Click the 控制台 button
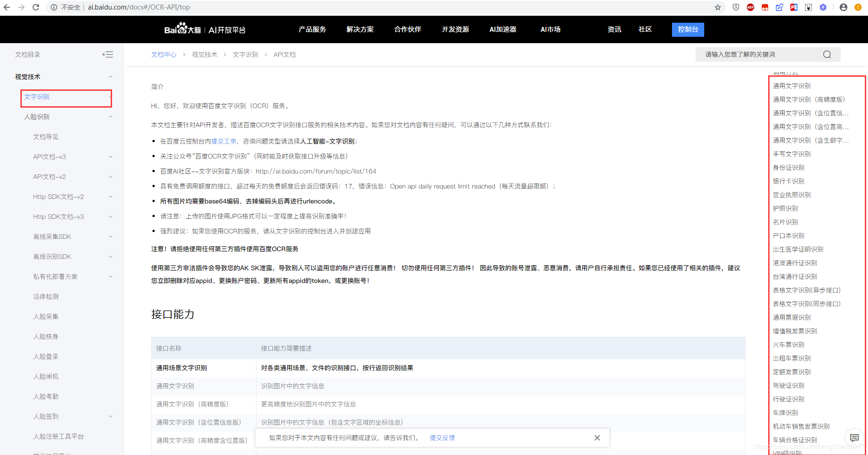Image resolution: width=868 pixels, height=455 pixels. pyautogui.click(x=688, y=29)
